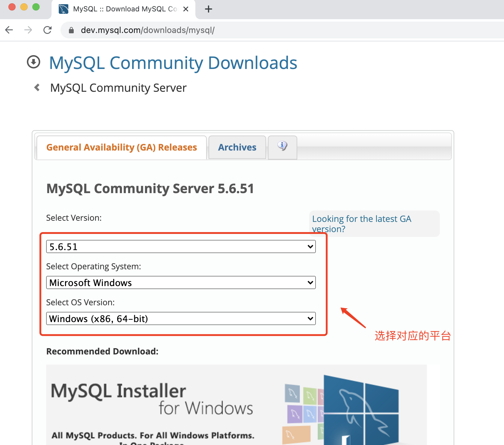Click the yellow macOS minimize button
Viewport: 504px width, 445px height.
pos(24,7)
